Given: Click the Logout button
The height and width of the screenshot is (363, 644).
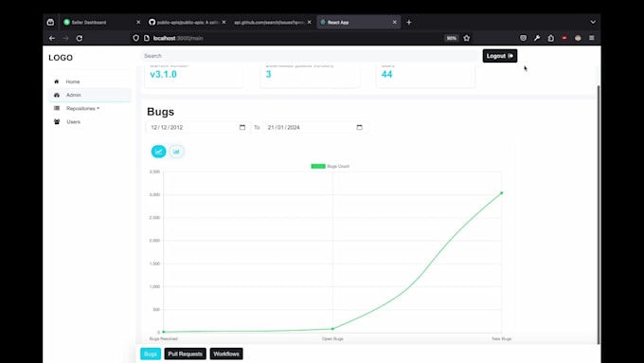Looking at the screenshot, I should coord(500,56).
